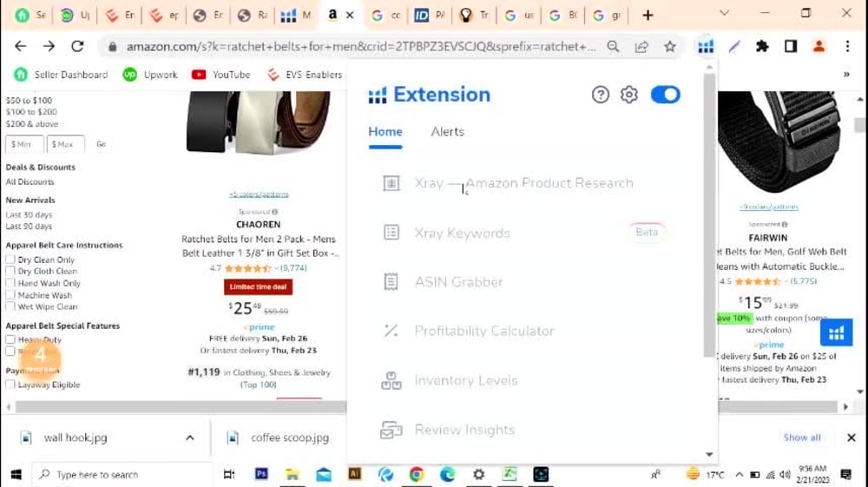Screen dimensions: 868x487
Task: Open All Discounts filter link
Action: point(30,181)
